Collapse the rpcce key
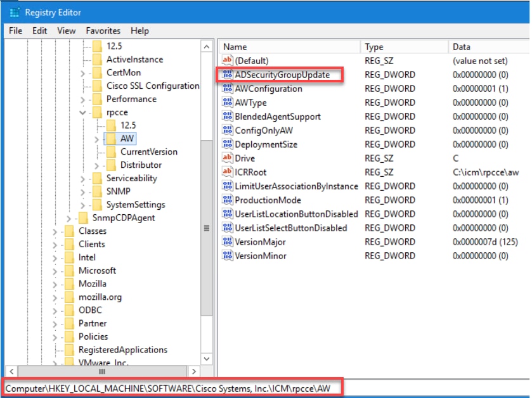The height and width of the screenshot is (398, 532). pyautogui.click(x=82, y=112)
